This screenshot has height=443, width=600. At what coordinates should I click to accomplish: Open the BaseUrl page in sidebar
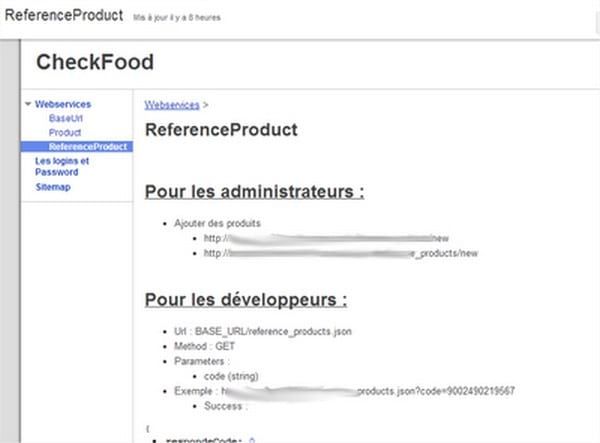tap(66, 118)
